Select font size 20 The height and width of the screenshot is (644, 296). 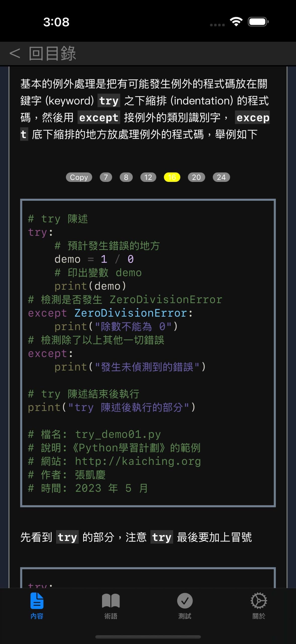pos(196,177)
